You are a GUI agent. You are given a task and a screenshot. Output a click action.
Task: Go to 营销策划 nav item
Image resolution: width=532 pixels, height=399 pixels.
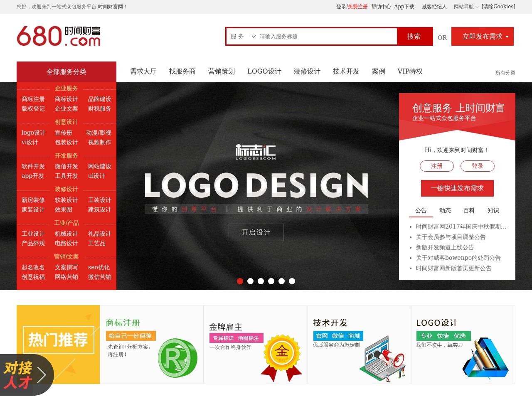[x=222, y=71]
